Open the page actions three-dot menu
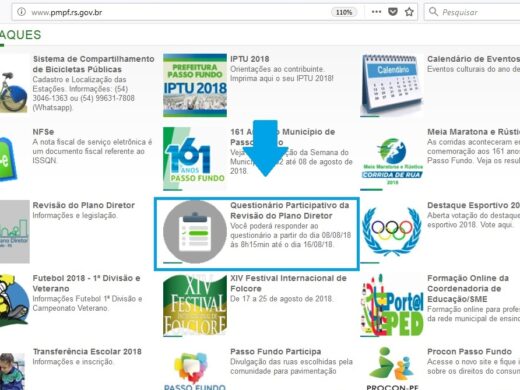 point(376,12)
